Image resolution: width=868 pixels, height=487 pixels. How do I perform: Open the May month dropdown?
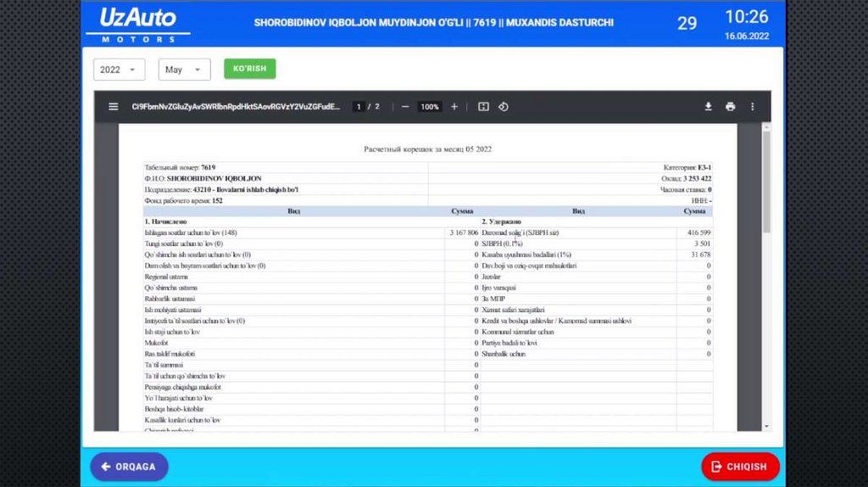pyautogui.click(x=184, y=70)
